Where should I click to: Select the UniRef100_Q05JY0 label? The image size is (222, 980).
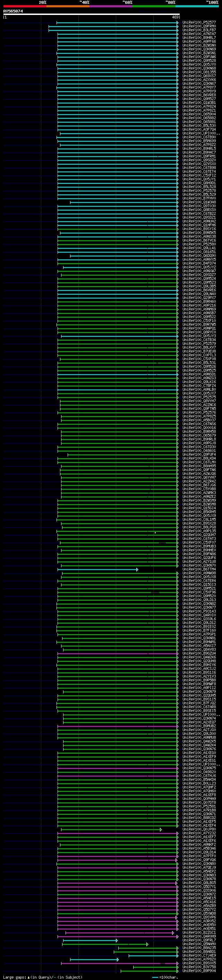click(199, 64)
